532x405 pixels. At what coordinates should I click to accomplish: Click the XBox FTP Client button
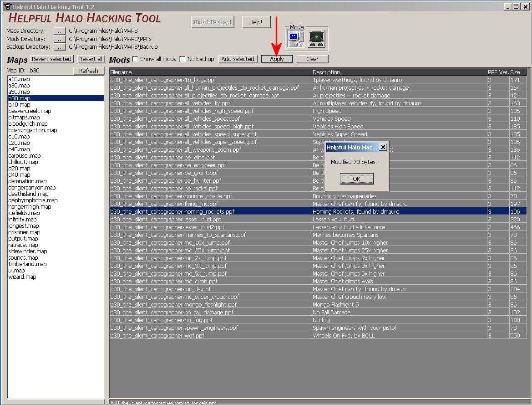tap(213, 22)
